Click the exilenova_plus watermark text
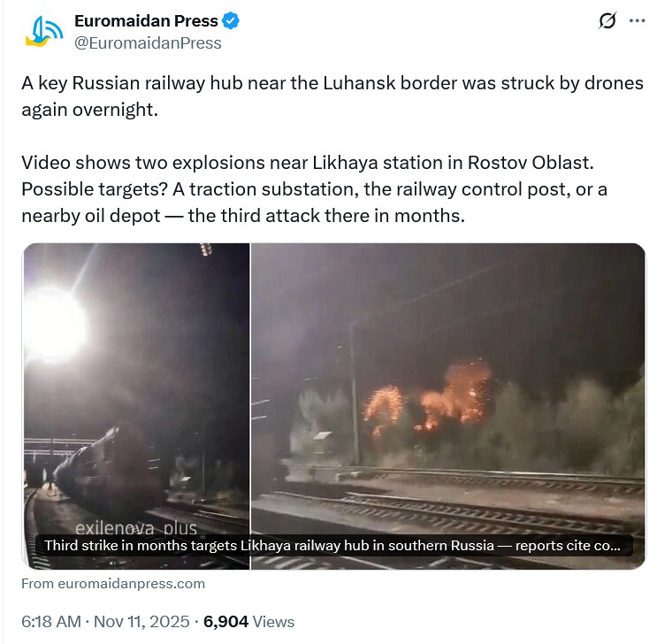Viewport: 665px width, 644px height. coord(136,528)
